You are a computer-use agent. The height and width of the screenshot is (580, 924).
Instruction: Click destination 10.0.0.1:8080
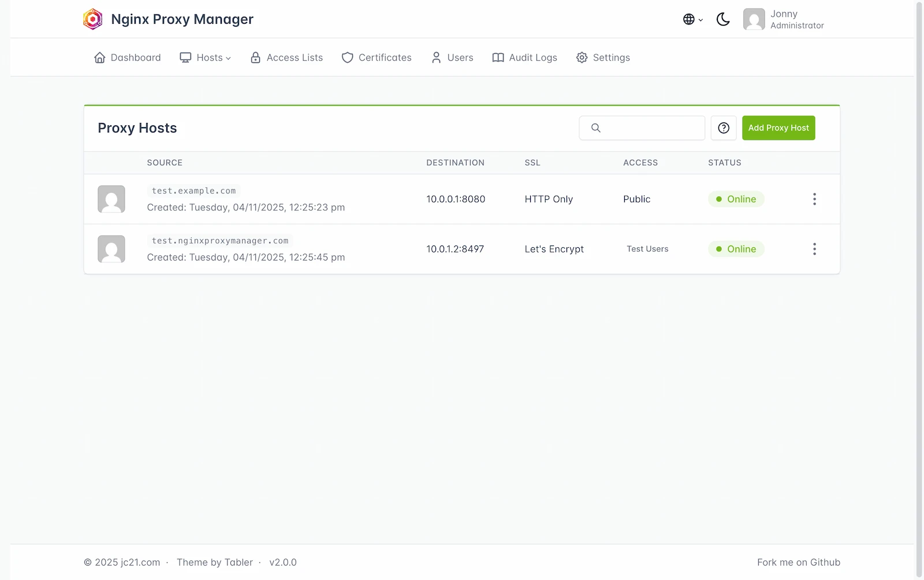tap(456, 199)
